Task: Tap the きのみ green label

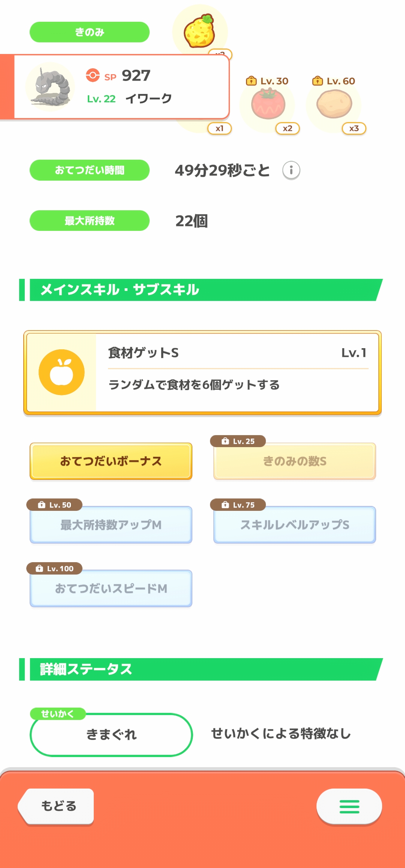Action: tap(90, 32)
